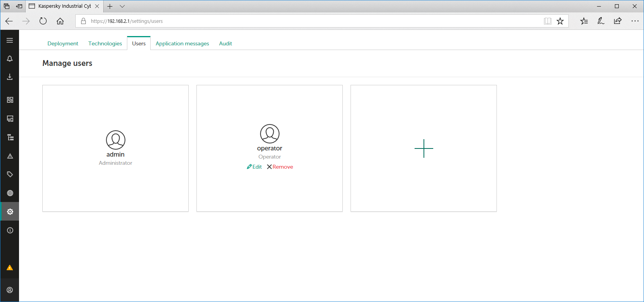Open the tags icon in the sidebar

(10, 174)
